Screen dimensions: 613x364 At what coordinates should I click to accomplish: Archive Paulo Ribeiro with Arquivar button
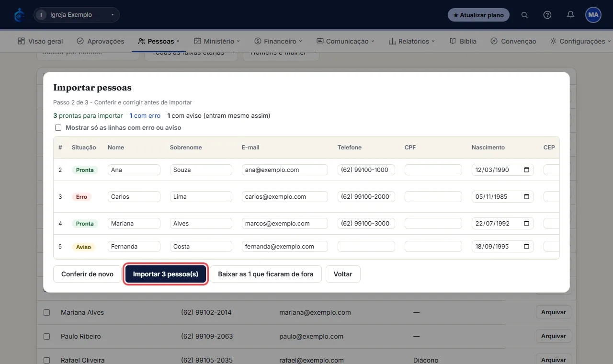tap(554, 336)
